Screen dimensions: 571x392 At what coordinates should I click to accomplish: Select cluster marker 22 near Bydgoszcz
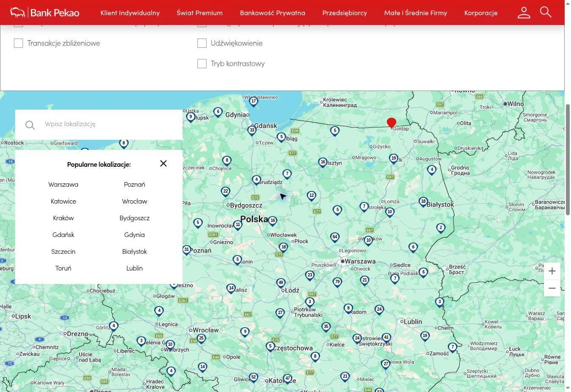(x=226, y=191)
